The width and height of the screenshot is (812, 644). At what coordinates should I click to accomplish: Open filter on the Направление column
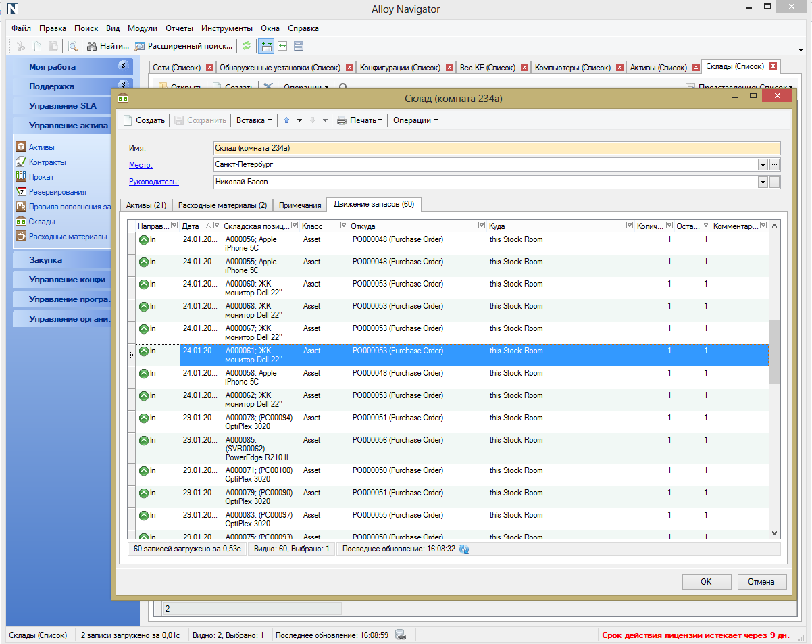(174, 226)
